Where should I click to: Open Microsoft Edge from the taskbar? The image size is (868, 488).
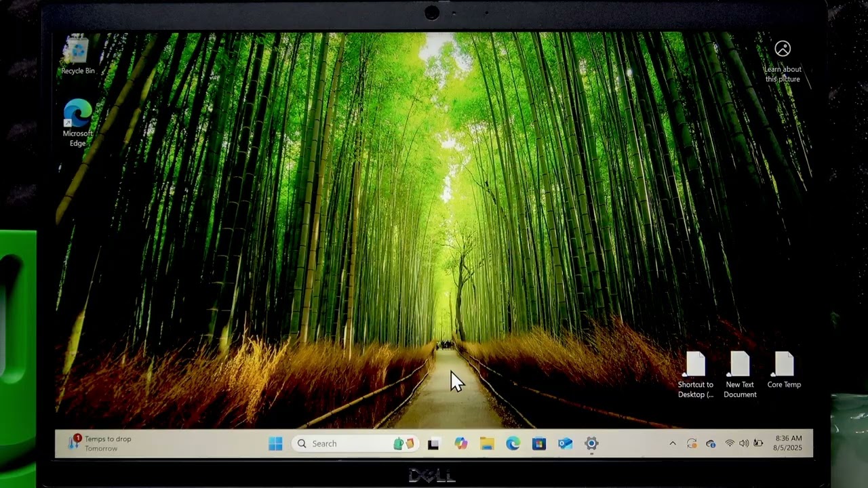click(x=513, y=444)
